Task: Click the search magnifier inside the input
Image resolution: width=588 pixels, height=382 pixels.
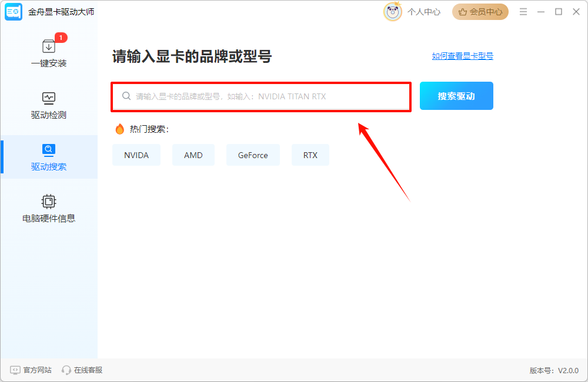Action: click(126, 95)
